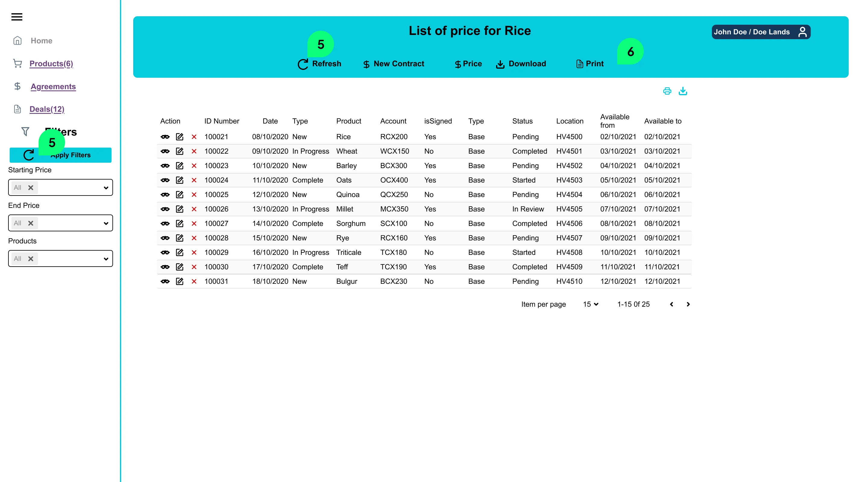Go to next page of results
The width and height of the screenshot is (868, 482).
coord(688,304)
